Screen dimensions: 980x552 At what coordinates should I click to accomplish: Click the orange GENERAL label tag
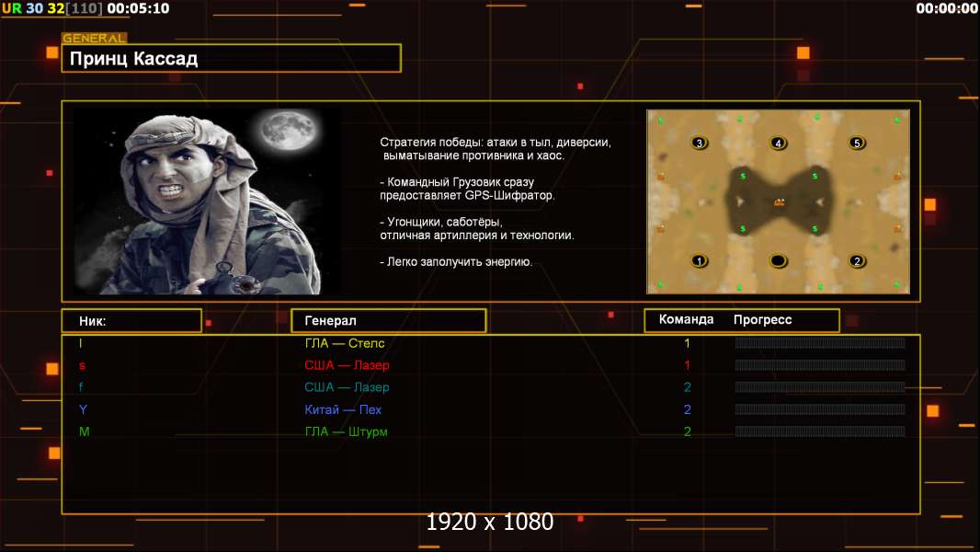coord(95,38)
